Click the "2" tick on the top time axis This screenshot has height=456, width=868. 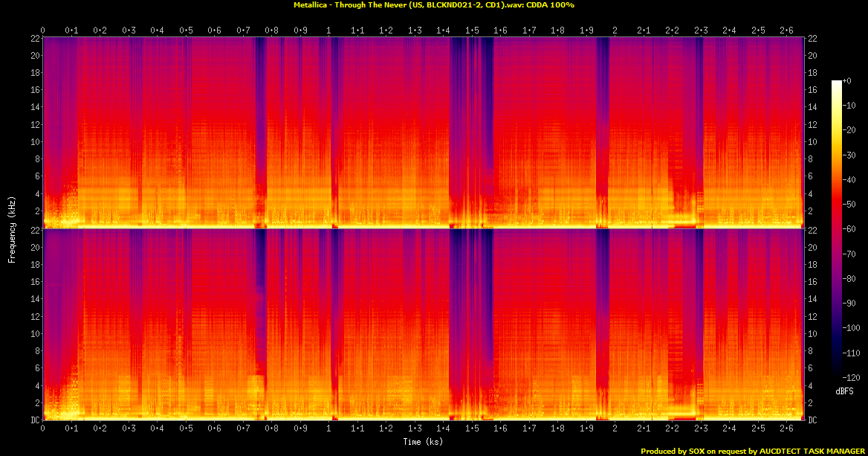pyautogui.click(x=615, y=30)
